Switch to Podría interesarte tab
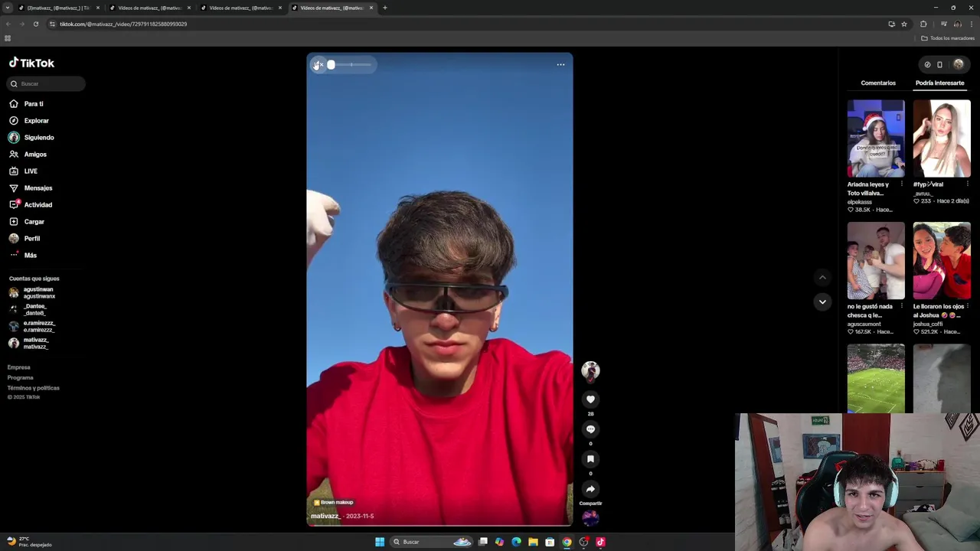 click(939, 83)
